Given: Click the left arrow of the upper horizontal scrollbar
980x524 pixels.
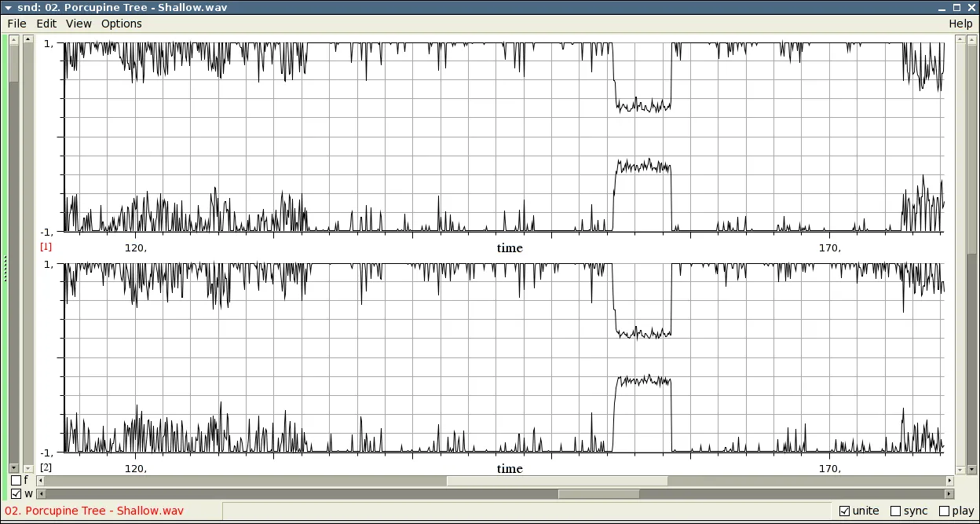Looking at the screenshot, I should [x=40, y=481].
